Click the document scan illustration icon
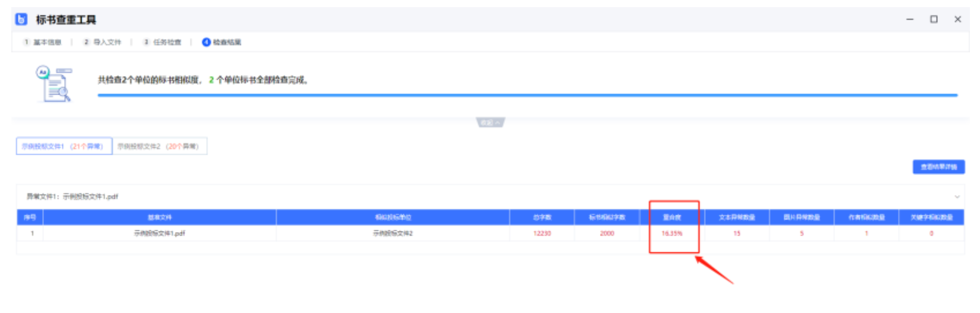This screenshot has width=980, height=313. click(54, 84)
